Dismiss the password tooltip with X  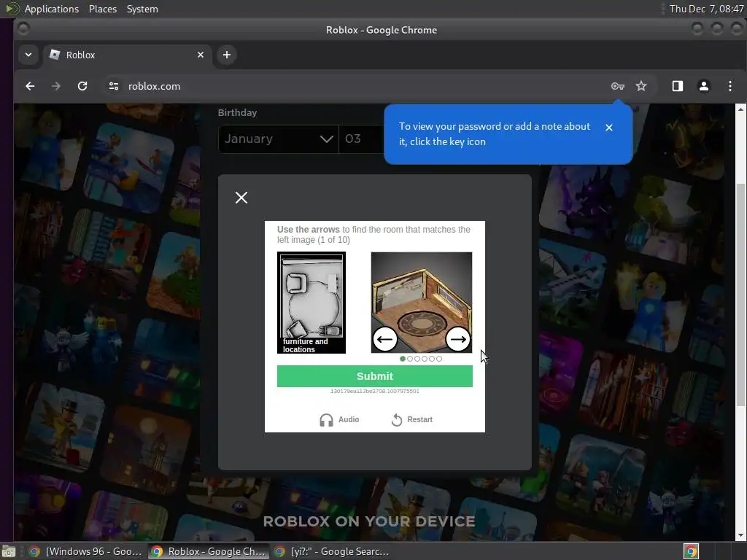click(x=609, y=127)
